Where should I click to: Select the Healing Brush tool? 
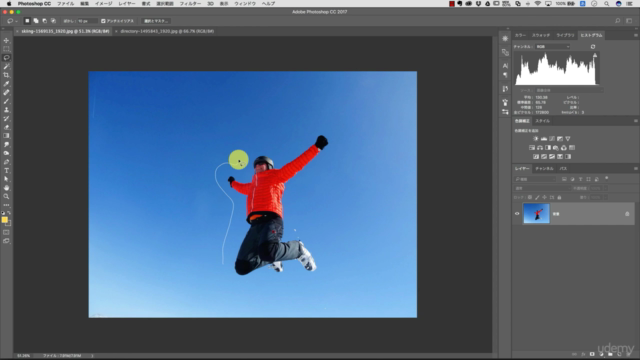(x=6, y=92)
